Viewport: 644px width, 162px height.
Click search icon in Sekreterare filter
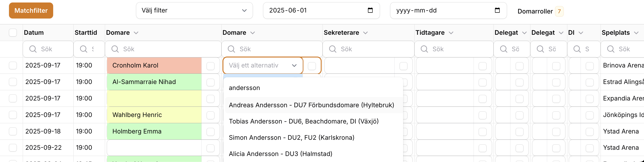333,49
